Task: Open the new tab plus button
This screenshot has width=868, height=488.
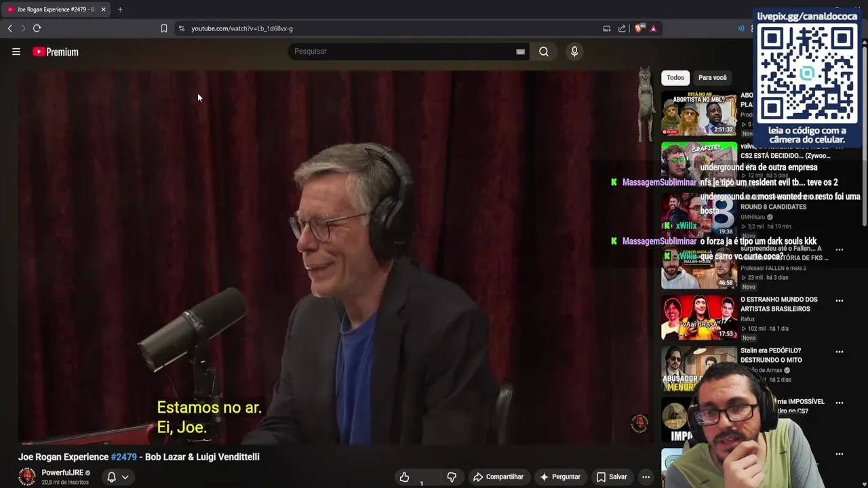Action: (120, 9)
